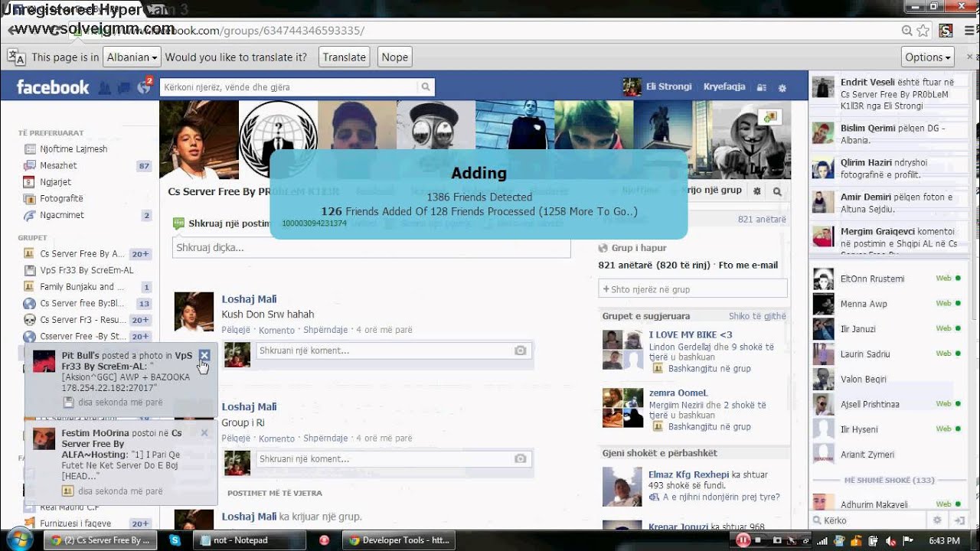Open the translate Options dropdown
The height and width of the screenshot is (551, 980).
coord(928,57)
